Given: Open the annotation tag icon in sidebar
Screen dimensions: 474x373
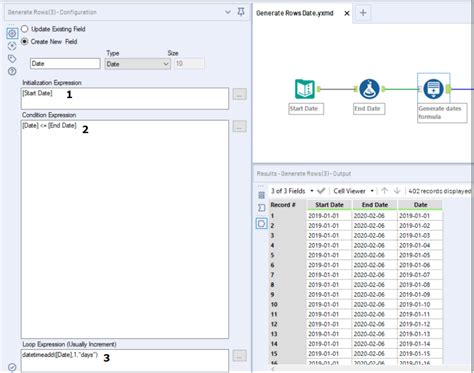Looking at the screenshot, I should pos(12,59).
